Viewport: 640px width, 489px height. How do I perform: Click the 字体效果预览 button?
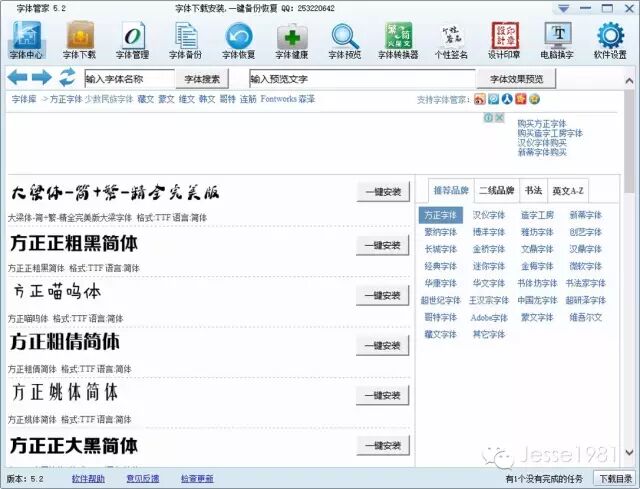click(x=516, y=79)
